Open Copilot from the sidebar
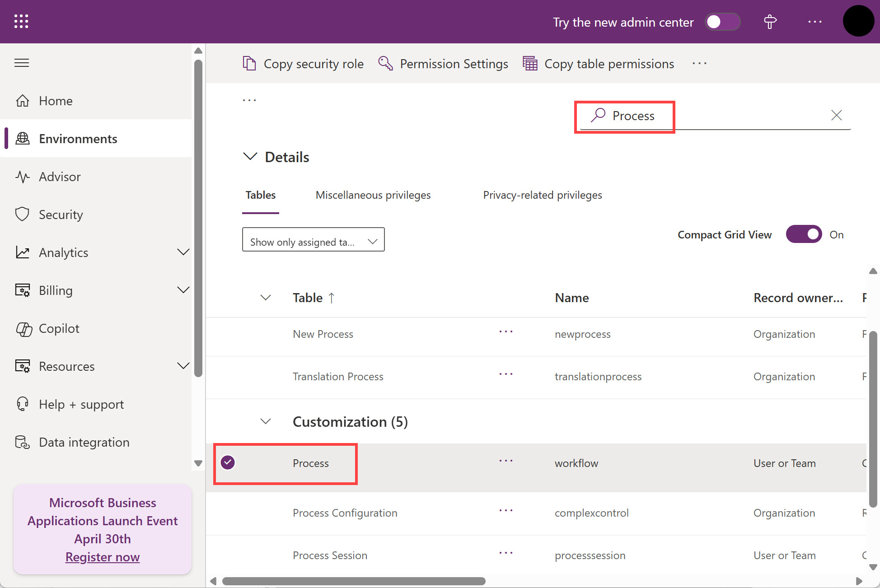The image size is (880, 588). (x=59, y=328)
